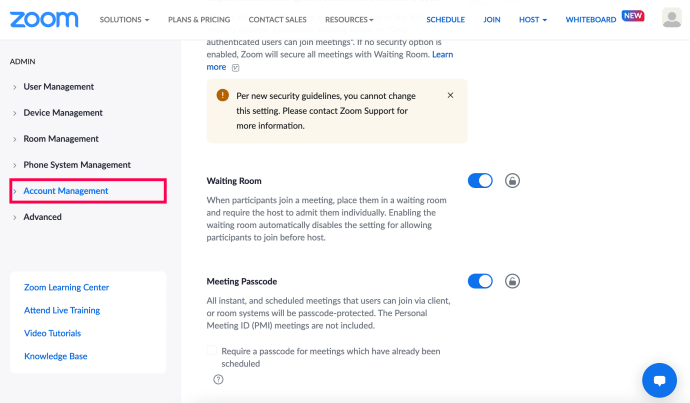The width and height of the screenshot is (690, 403).
Task: Open Video Tutorials link
Action: point(52,333)
